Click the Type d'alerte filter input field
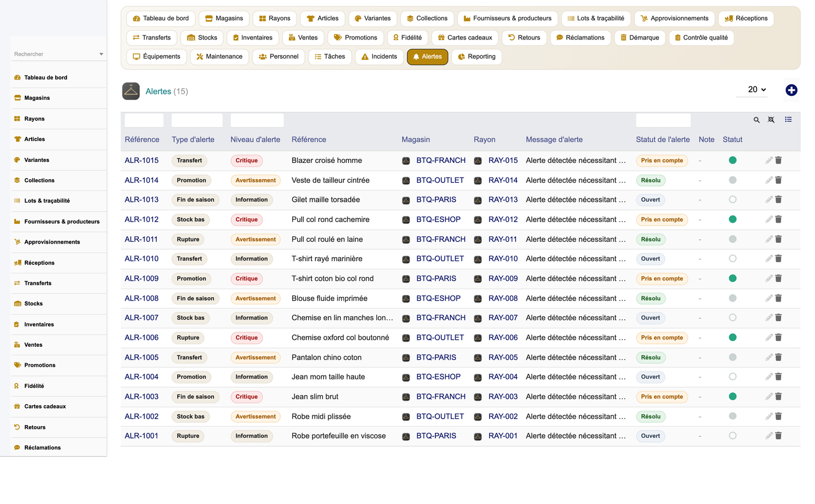 click(197, 120)
